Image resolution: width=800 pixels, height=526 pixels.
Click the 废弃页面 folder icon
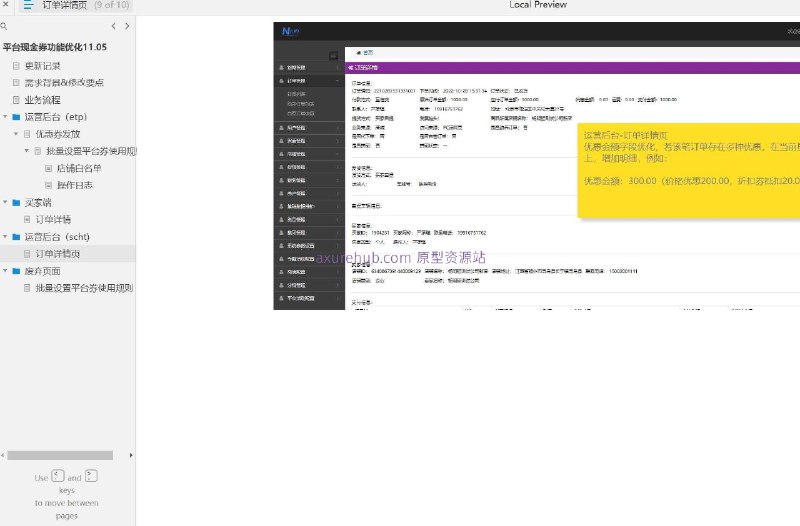click(x=16, y=271)
